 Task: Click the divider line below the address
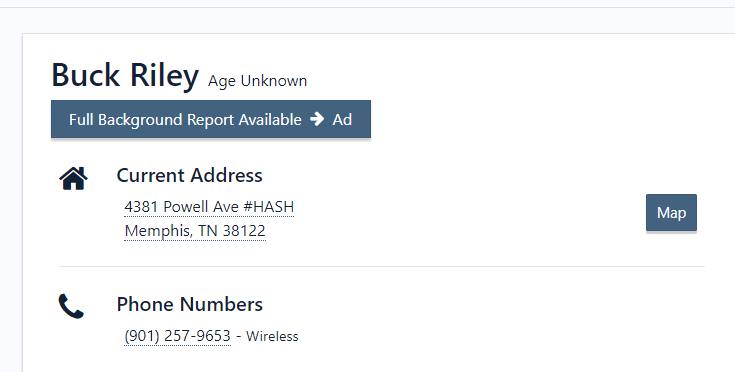click(x=382, y=267)
